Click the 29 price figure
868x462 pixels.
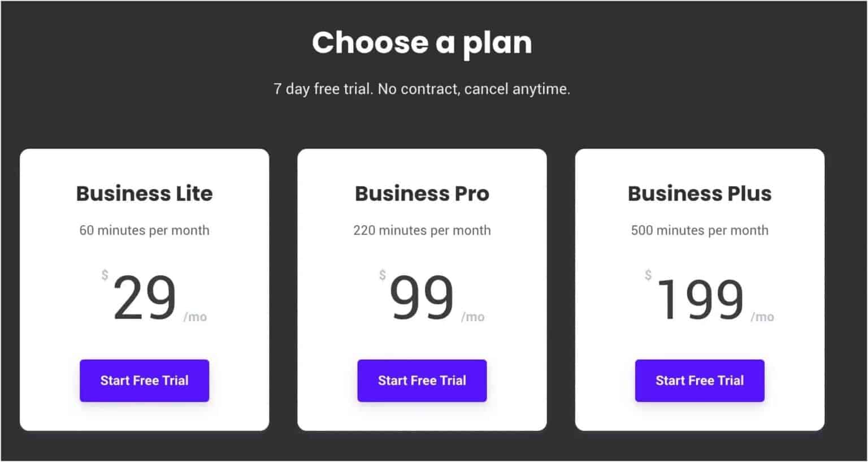click(x=145, y=298)
